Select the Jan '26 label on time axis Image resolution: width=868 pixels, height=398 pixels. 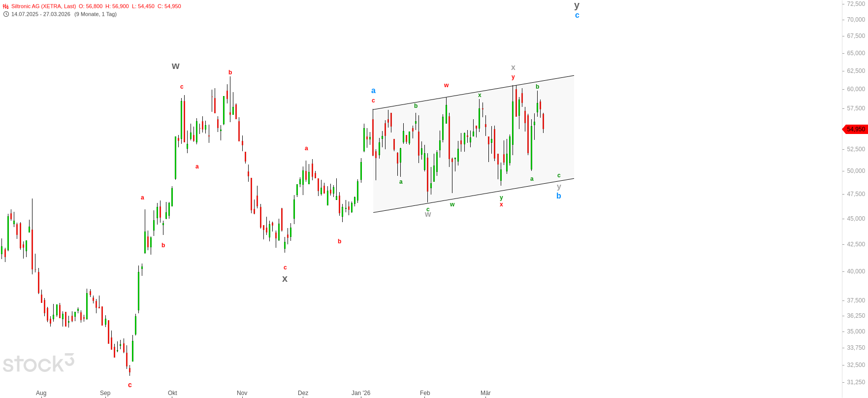pos(361,393)
